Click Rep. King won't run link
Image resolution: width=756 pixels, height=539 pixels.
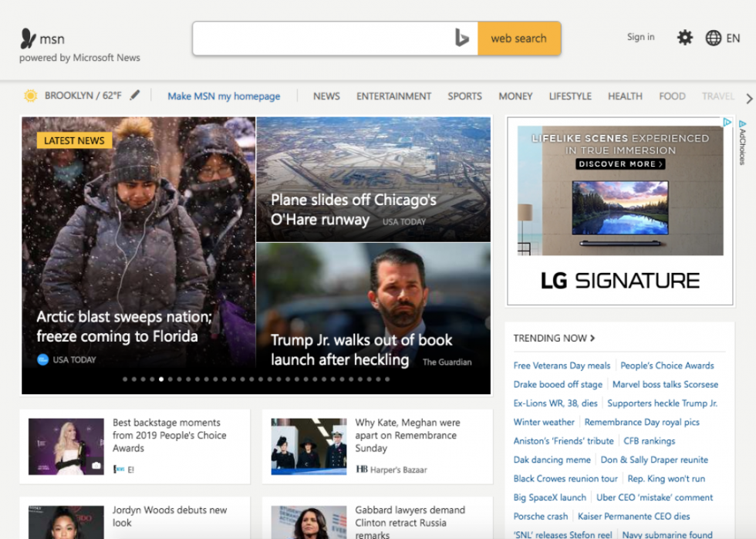tap(666, 478)
